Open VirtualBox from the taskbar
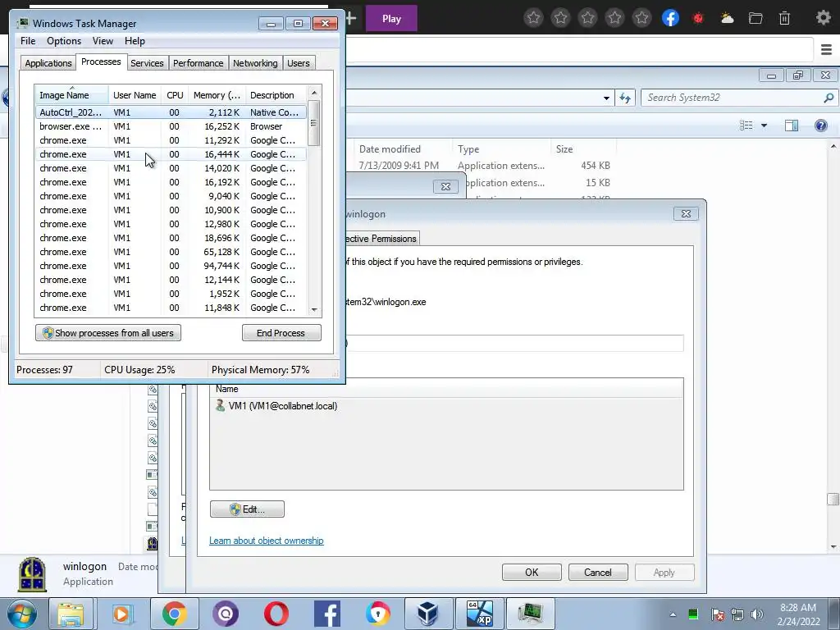The image size is (840, 630). tap(428, 614)
